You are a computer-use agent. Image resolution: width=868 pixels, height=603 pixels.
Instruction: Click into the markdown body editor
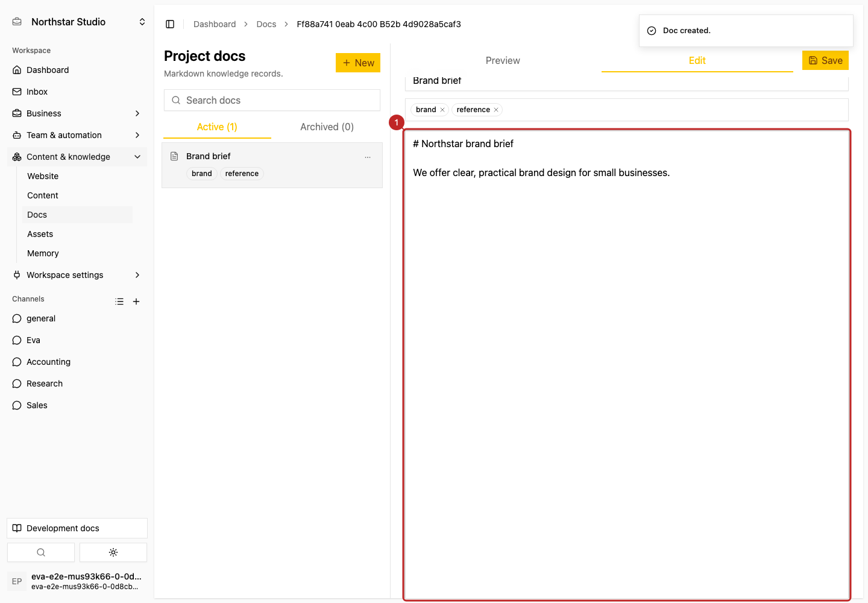627,365
